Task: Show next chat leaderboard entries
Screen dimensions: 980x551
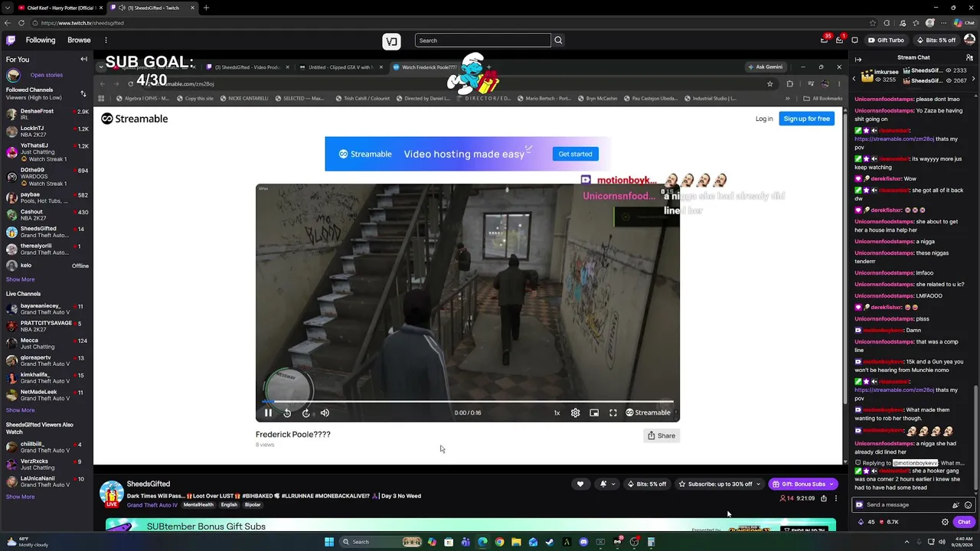Action: (x=974, y=79)
